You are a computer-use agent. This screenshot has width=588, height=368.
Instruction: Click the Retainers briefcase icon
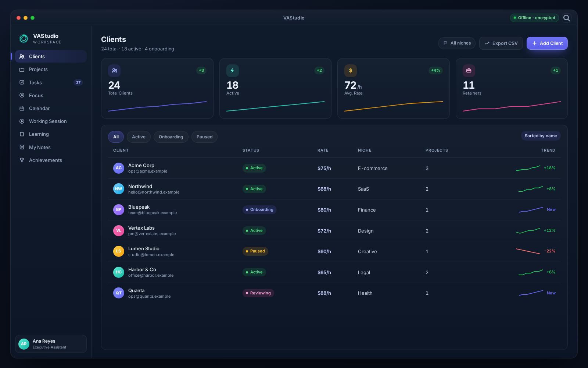click(469, 71)
